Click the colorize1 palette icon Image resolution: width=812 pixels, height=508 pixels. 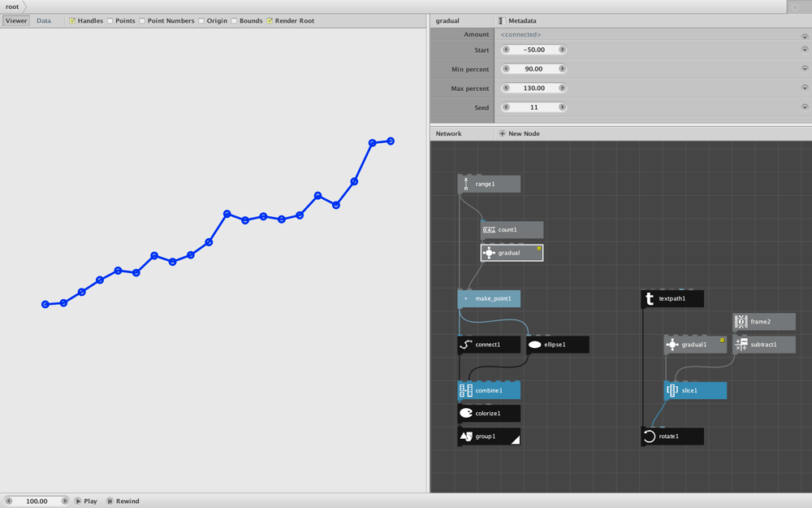466,413
